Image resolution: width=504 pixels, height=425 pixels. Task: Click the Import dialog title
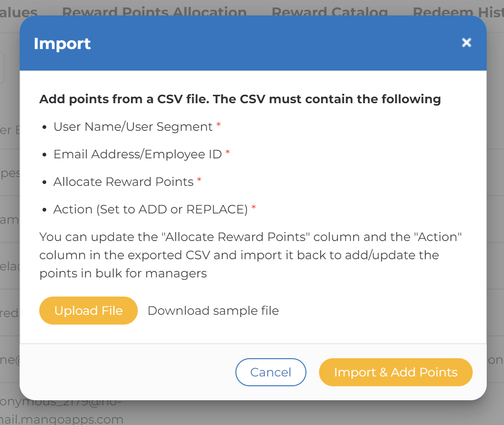(x=62, y=43)
